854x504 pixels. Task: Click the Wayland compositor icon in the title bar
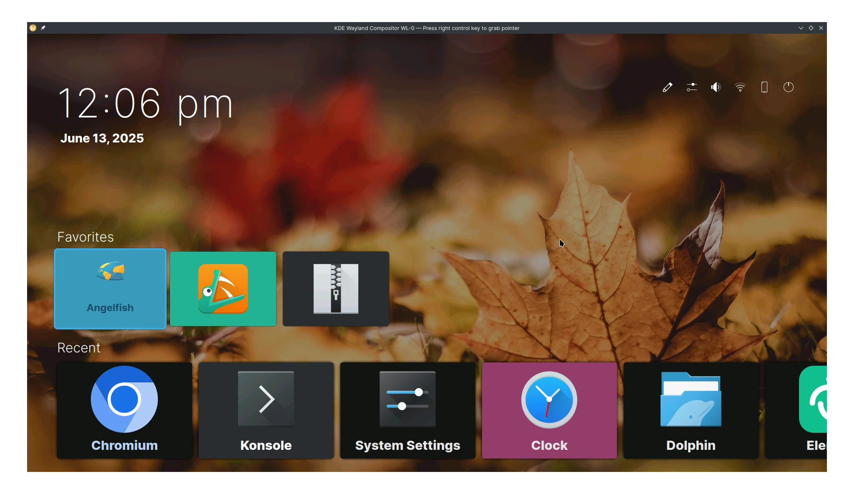click(x=32, y=27)
